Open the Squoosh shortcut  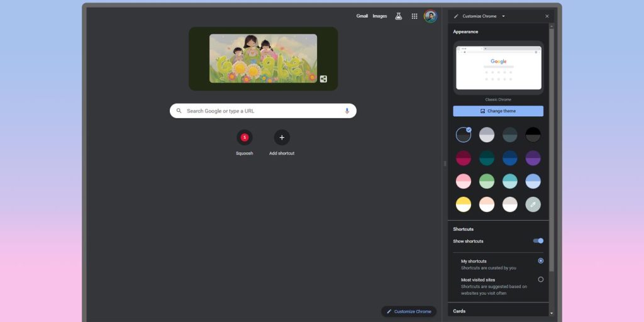[x=245, y=138]
